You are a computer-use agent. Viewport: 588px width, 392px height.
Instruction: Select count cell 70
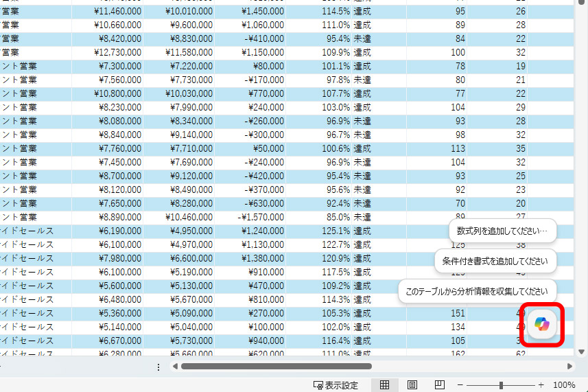[437, 204]
